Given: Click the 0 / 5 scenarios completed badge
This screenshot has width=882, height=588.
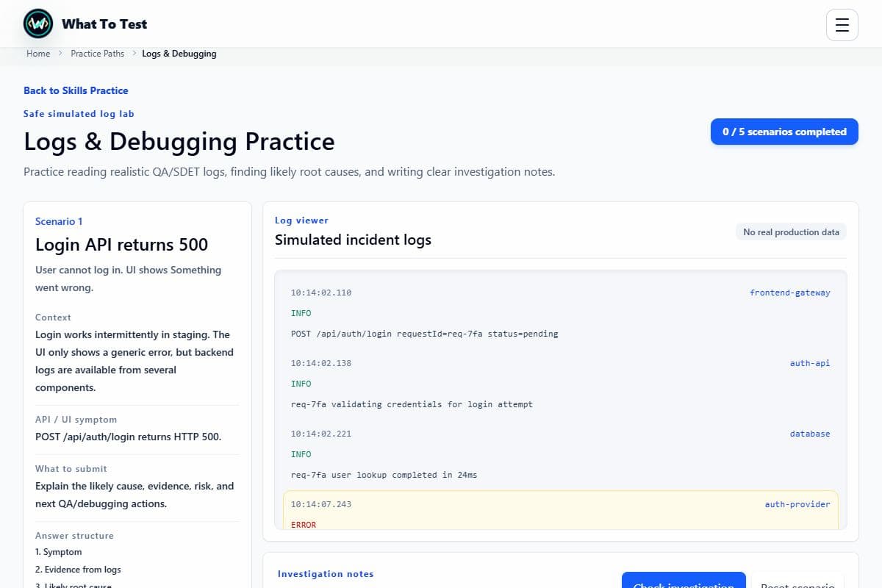Looking at the screenshot, I should pyautogui.click(x=784, y=132).
